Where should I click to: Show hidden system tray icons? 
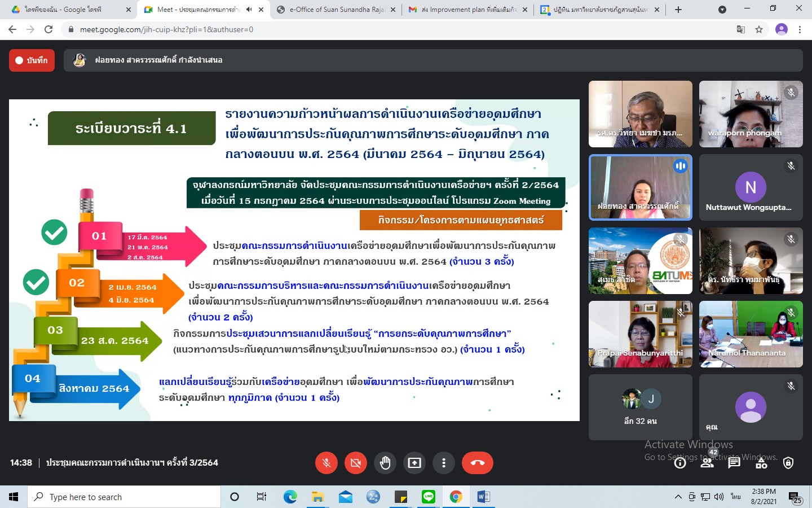pyautogui.click(x=678, y=497)
